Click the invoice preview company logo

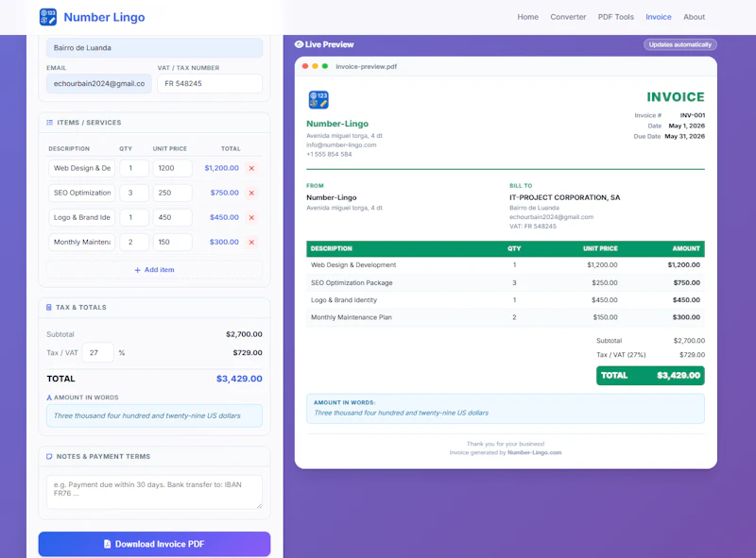coord(318,100)
